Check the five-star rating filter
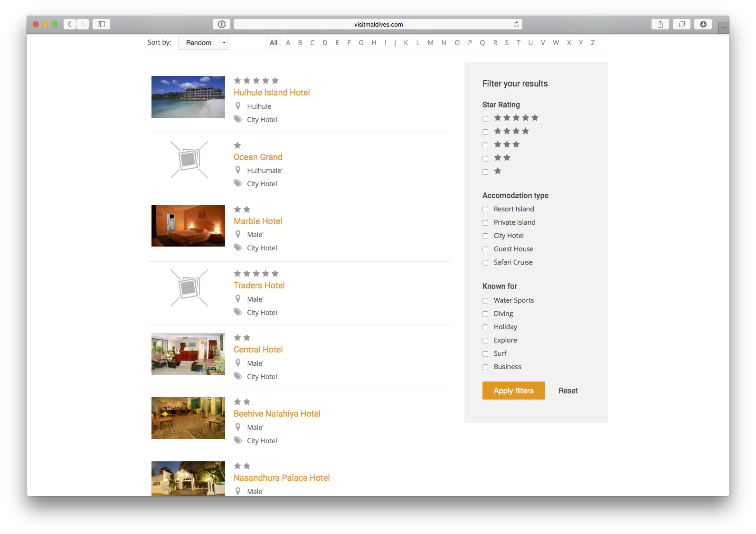This screenshot has width=756, height=534. 485,119
